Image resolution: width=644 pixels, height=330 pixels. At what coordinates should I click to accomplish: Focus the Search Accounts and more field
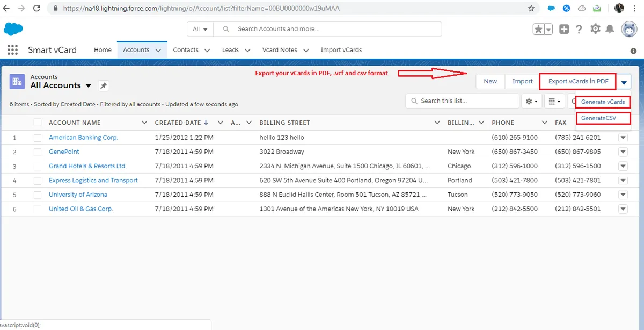pos(328,29)
